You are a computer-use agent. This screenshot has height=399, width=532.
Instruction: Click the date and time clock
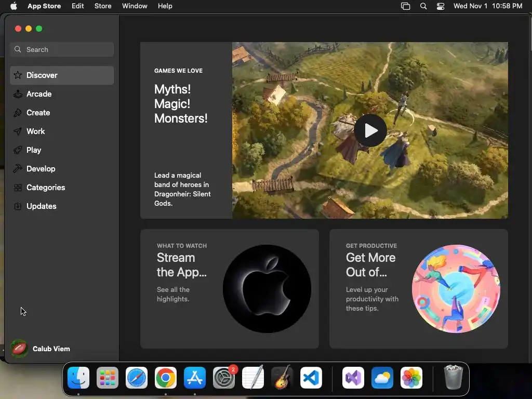click(x=488, y=6)
